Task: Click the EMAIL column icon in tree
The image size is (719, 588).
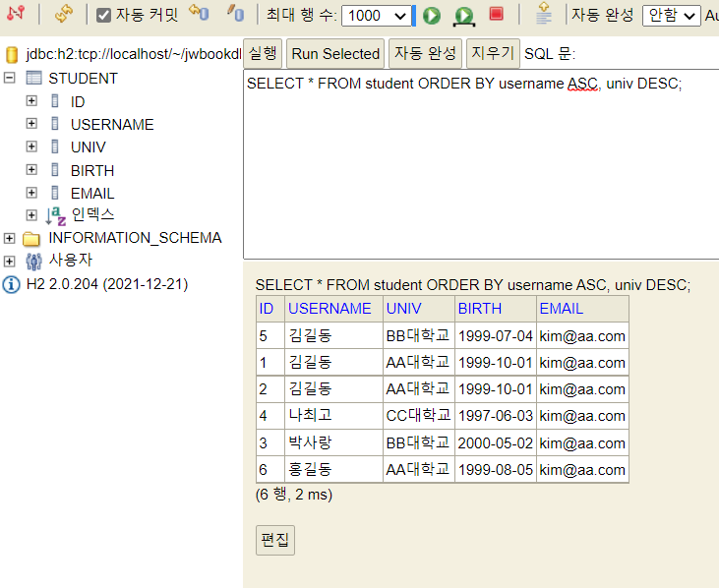Action: [x=55, y=193]
